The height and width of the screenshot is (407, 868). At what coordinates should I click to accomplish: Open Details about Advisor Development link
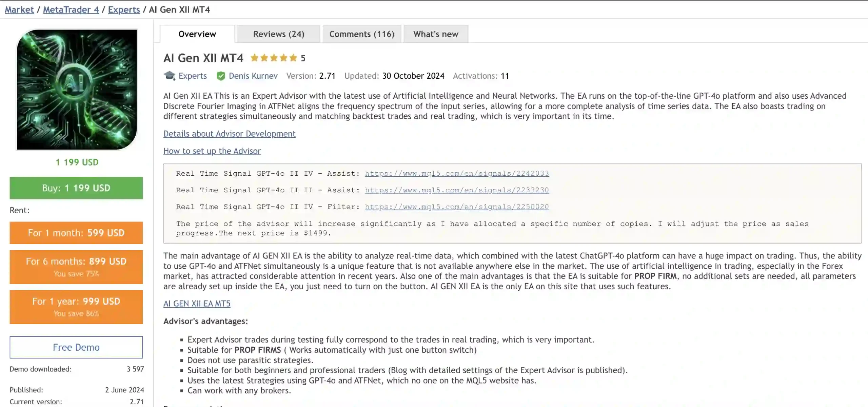(230, 134)
